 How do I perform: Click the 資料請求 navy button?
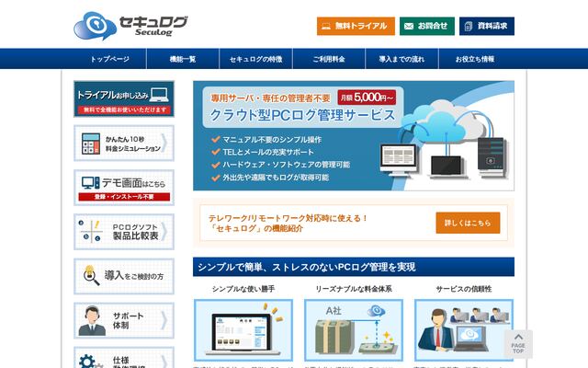point(487,26)
